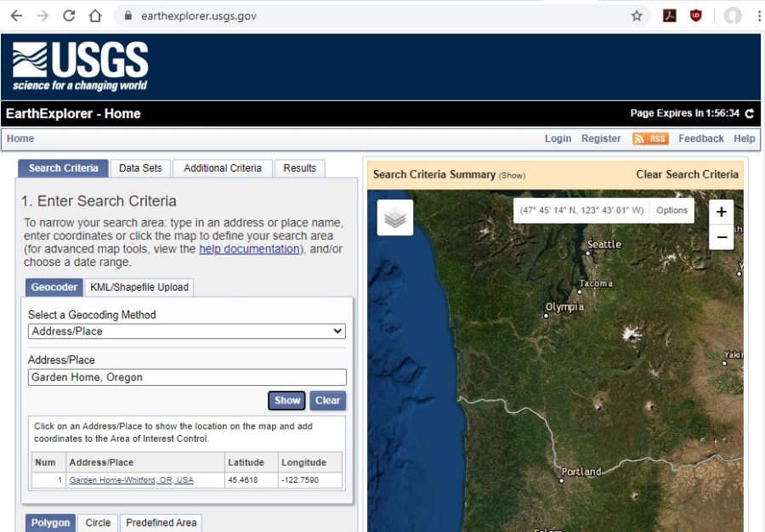Image resolution: width=765 pixels, height=532 pixels.
Task: Click inside the Address/Place input field
Action: (185, 376)
